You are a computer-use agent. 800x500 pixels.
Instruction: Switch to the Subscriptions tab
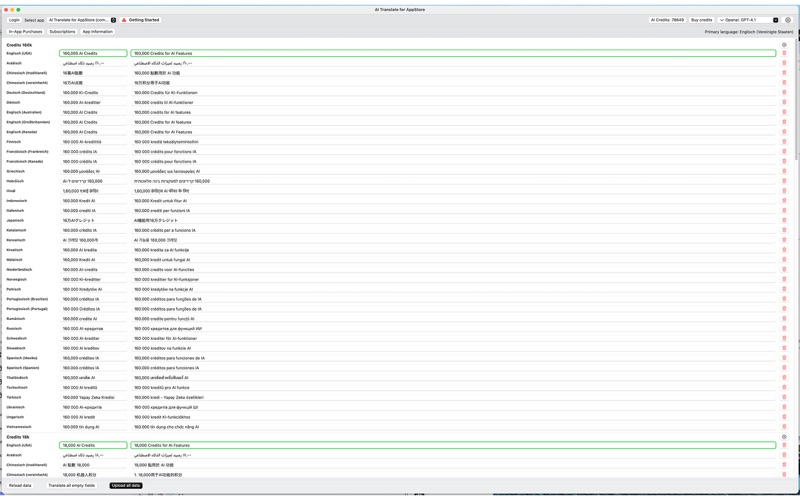point(62,32)
